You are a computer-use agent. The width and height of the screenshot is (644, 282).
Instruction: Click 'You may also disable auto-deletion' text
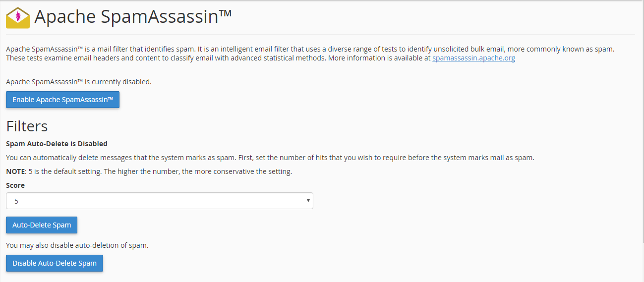click(x=77, y=245)
